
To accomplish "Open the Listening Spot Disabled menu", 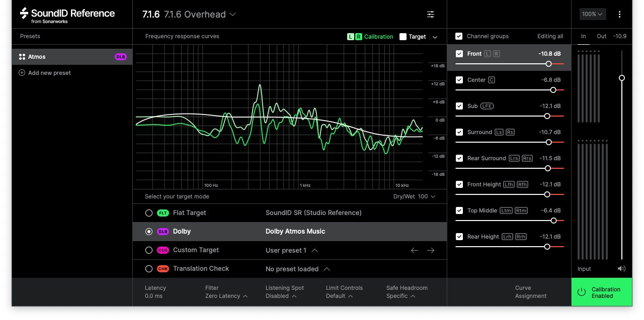I will click(285, 292).
